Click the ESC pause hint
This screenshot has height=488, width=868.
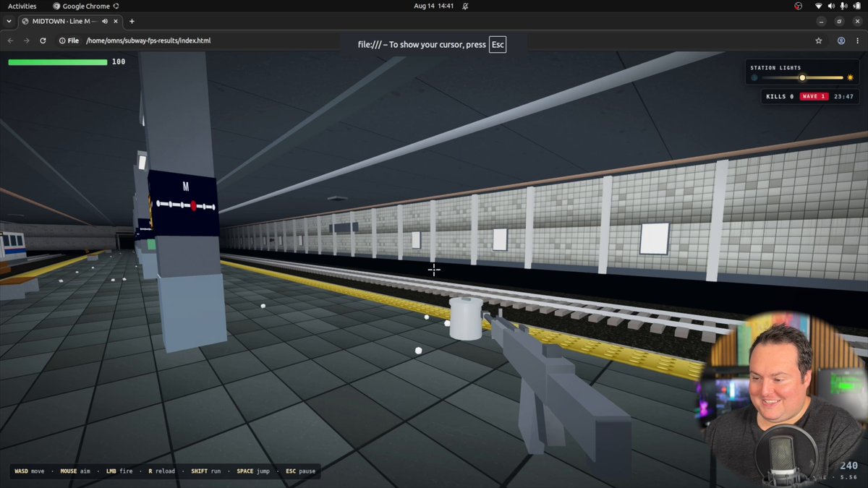(301, 471)
